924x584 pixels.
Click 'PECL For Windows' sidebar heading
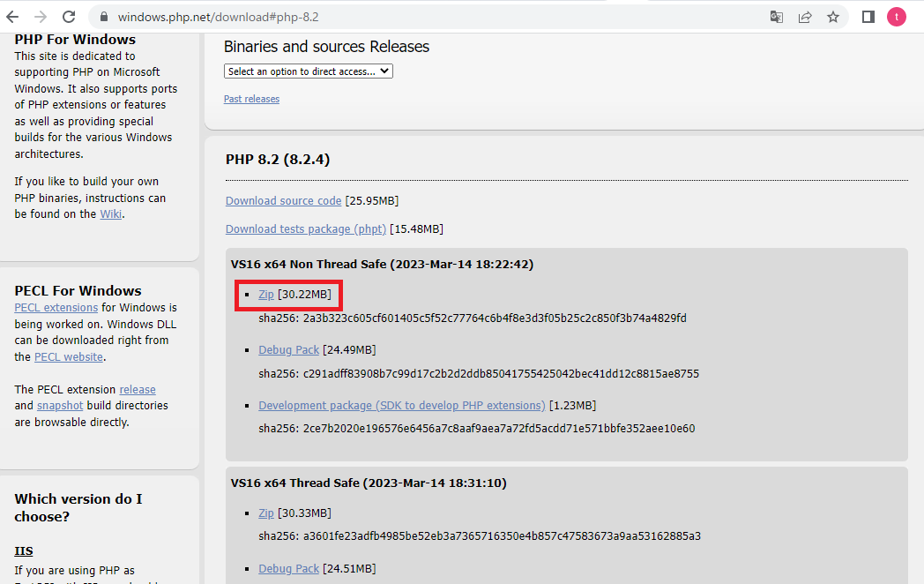tap(78, 291)
